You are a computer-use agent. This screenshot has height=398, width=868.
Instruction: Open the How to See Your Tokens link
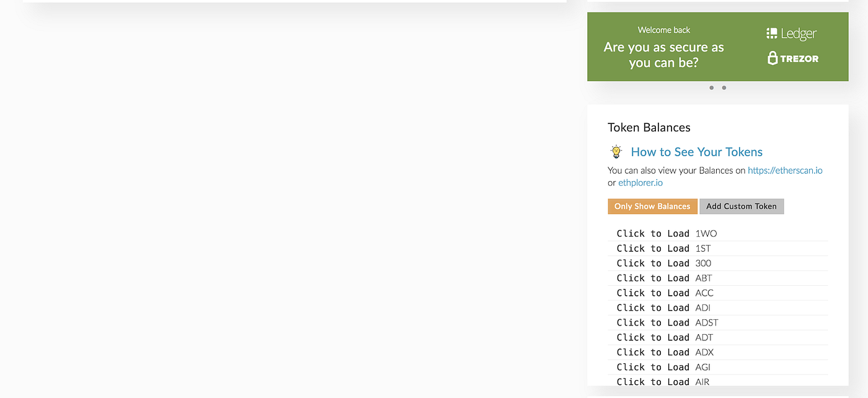click(696, 152)
